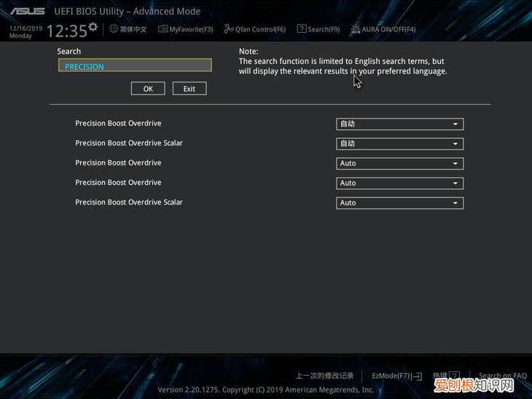Open the first Precision Boost Overdrive Scalar dropdown
Image resolution: width=532 pixels, height=399 pixels.
(399, 144)
